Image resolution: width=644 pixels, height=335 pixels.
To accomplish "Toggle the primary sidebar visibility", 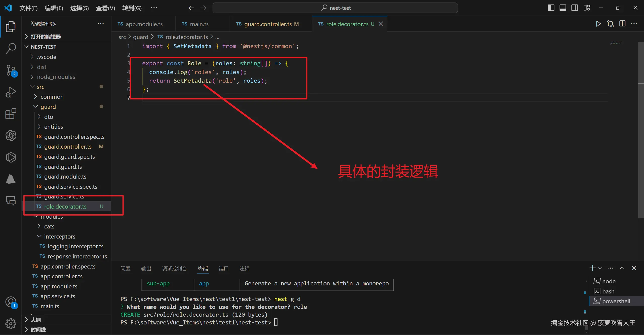I will click(x=551, y=8).
